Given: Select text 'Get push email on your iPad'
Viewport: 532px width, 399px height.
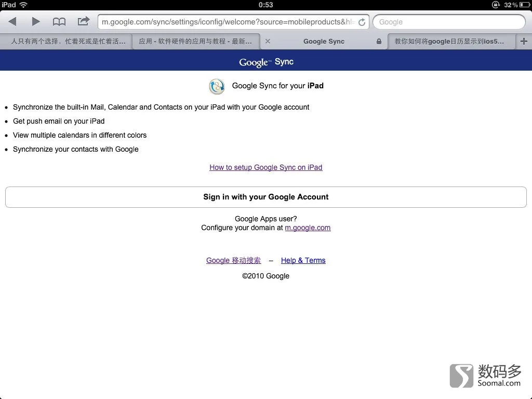Looking at the screenshot, I should [x=59, y=121].
